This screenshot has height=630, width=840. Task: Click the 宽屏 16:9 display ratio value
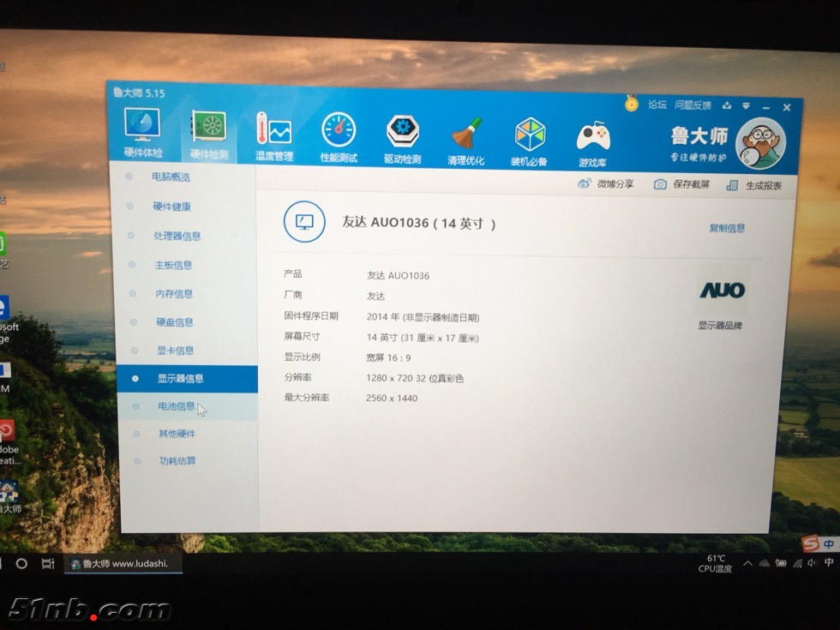click(388, 358)
